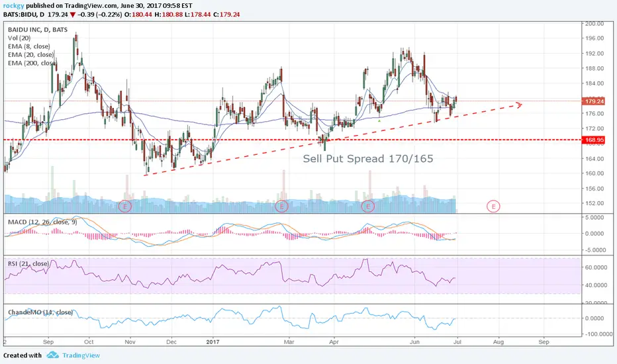Click the 152.00 price axis label
The image size is (617, 364).
594,203
